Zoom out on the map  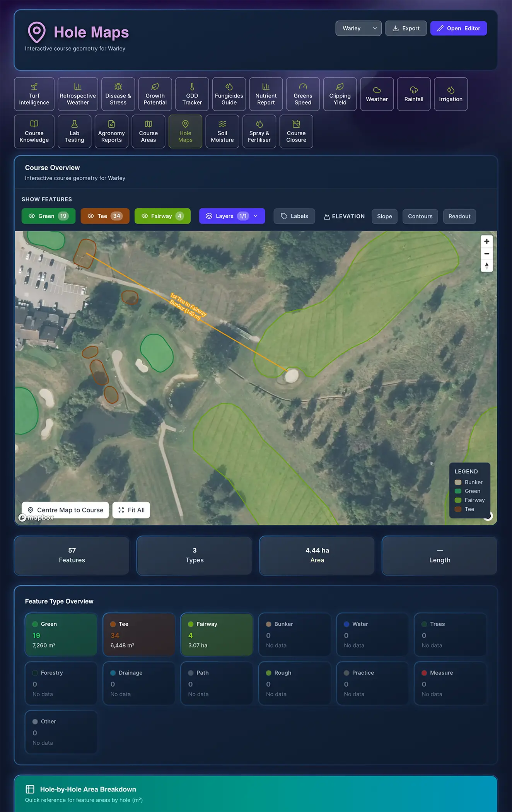coord(486,254)
